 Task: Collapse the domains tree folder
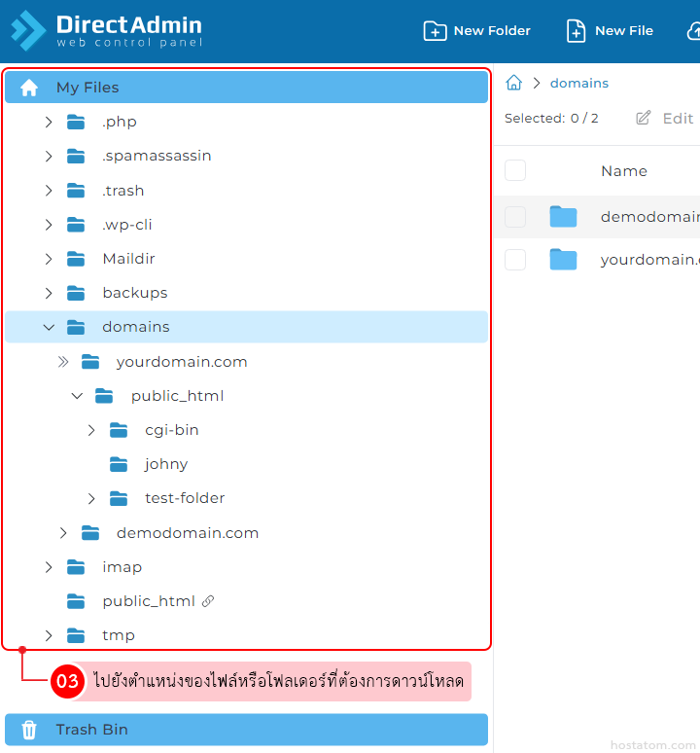coord(49,328)
